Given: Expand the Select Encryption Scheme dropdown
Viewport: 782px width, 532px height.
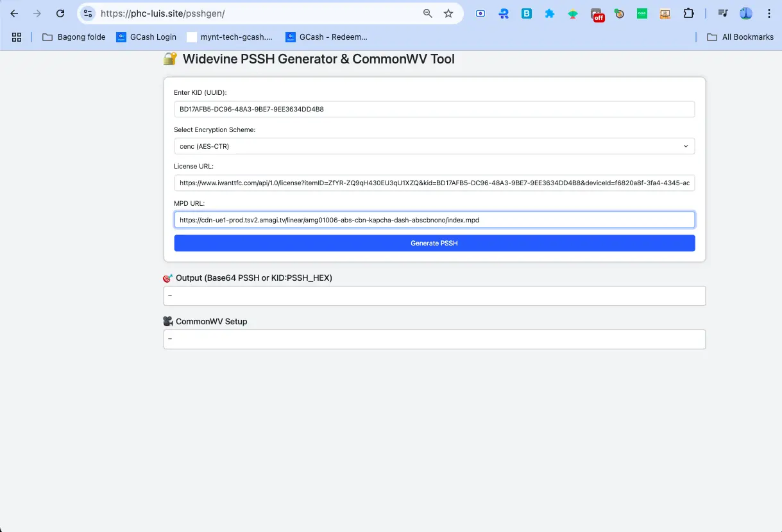Looking at the screenshot, I should click(x=434, y=146).
